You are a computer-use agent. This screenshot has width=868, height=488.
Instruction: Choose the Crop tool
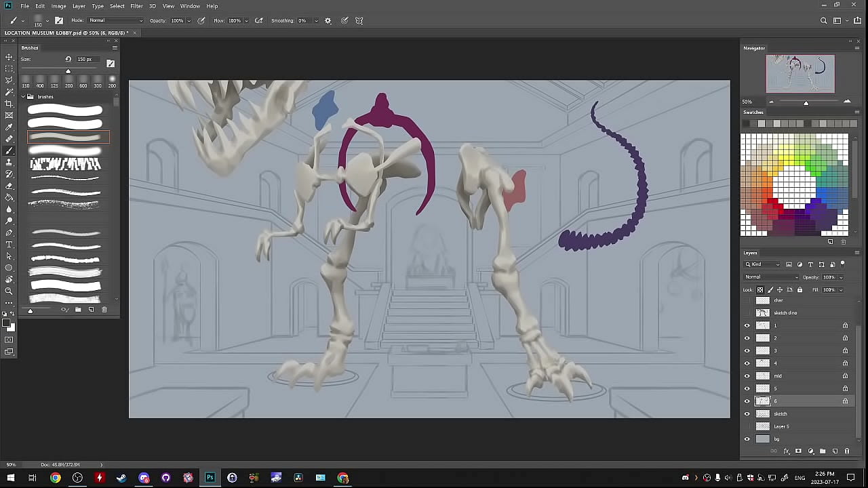click(9, 104)
